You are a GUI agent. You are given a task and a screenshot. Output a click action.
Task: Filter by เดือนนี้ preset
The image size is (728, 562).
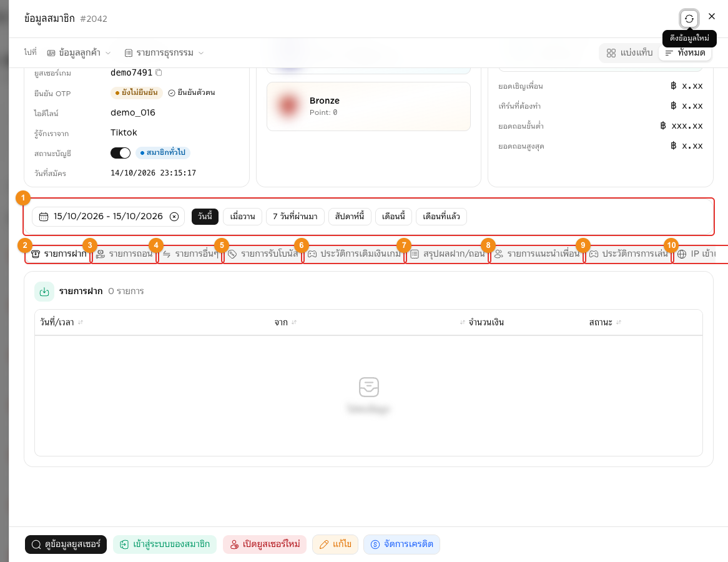click(x=394, y=217)
